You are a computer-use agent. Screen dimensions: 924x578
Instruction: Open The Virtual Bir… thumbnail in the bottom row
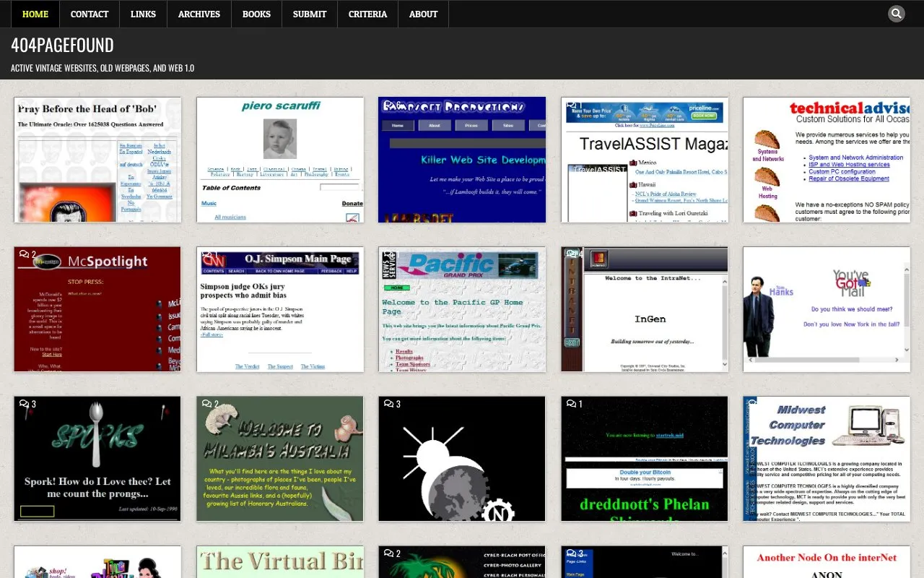(x=280, y=562)
